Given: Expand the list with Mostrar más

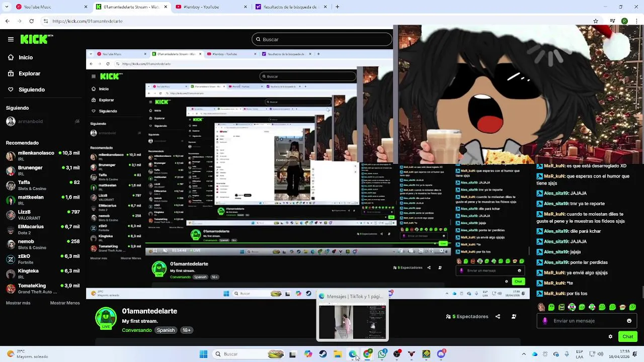Looking at the screenshot, I should tap(18, 303).
